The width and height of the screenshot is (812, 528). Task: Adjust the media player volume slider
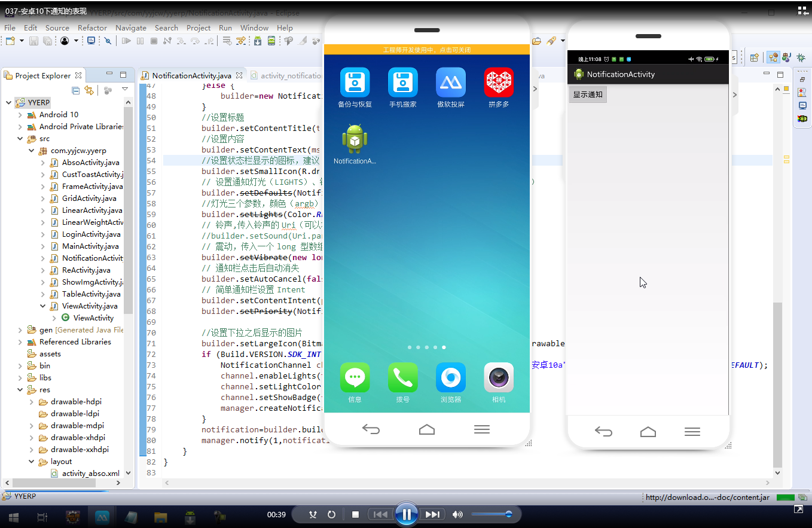(x=492, y=514)
